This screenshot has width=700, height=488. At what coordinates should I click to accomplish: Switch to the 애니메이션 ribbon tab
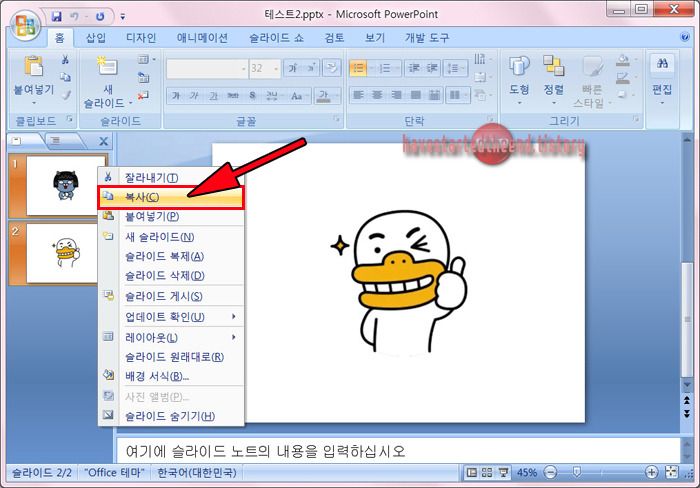pyautogui.click(x=202, y=38)
